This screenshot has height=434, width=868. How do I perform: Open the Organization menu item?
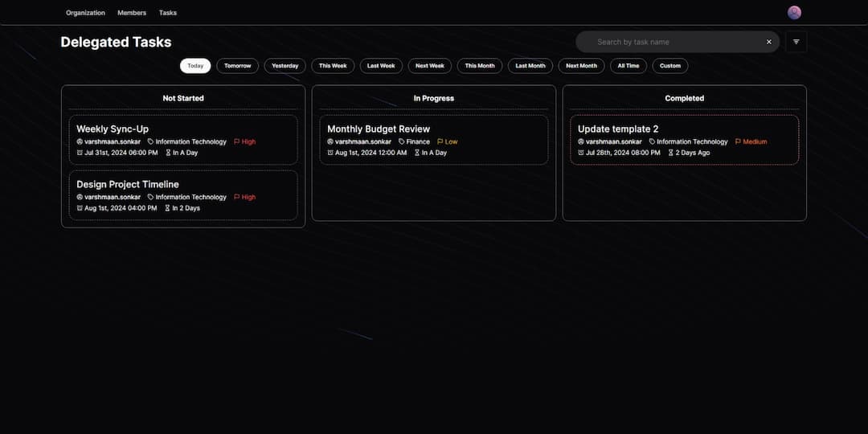85,13
